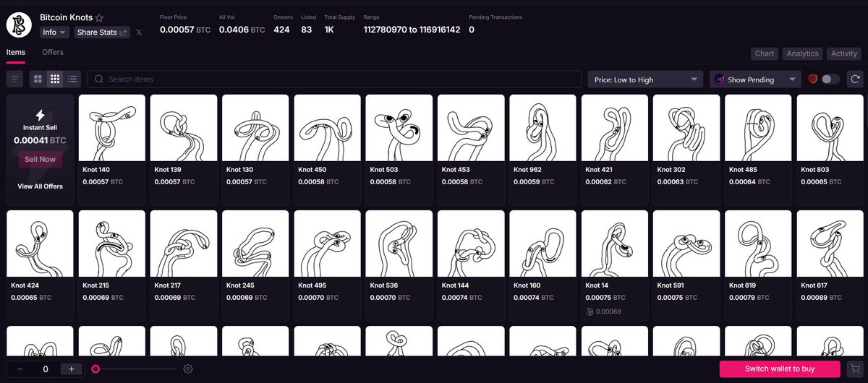The width and height of the screenshot is (868, 383).
Task: Open the collection's X (Twitter) link
Action: [x=139, y=33]
